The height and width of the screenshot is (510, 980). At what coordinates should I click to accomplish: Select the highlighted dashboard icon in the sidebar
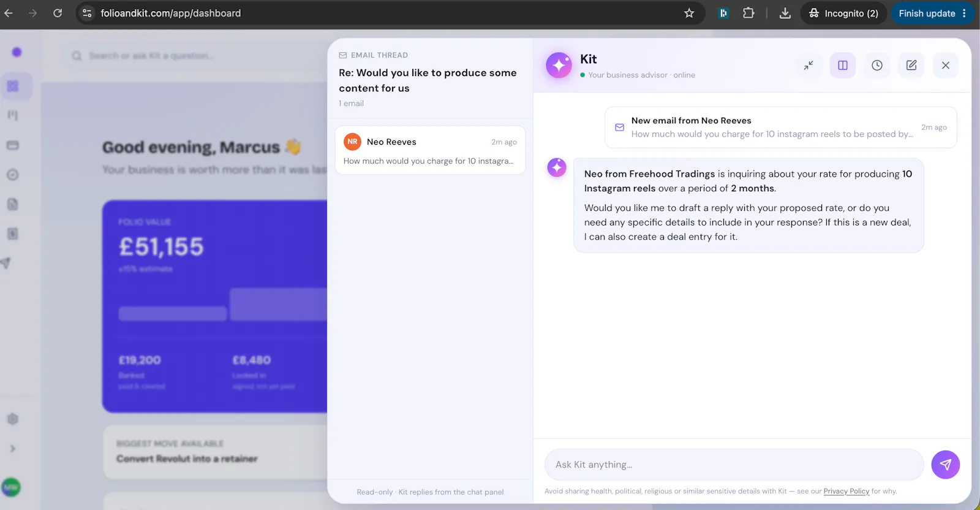point(13,86)
